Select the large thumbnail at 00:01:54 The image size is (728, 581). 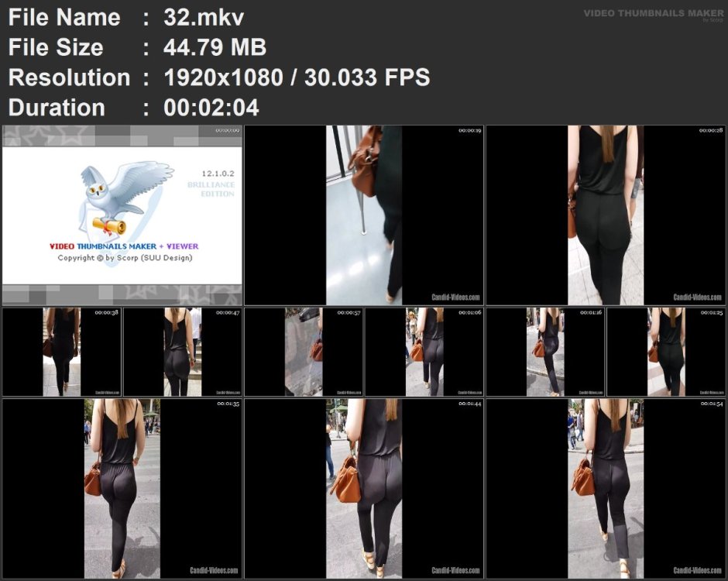pyautogui.click(x=606, y=489)
